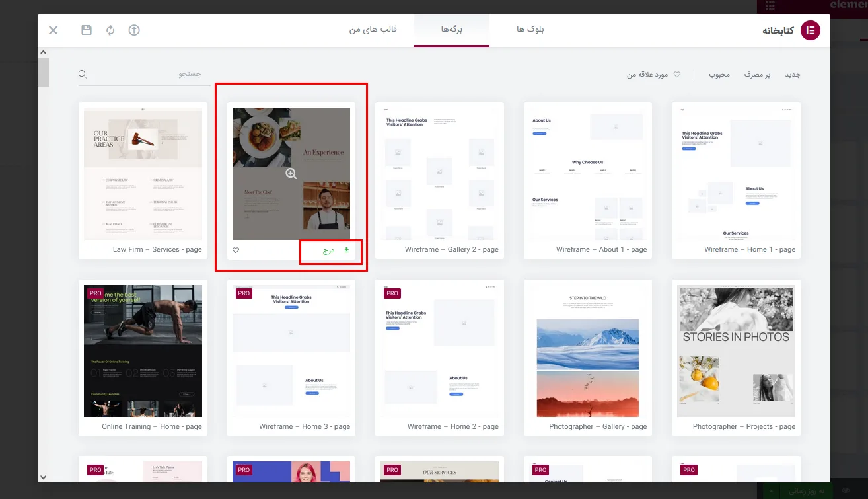Open the Wireframe About 1 template thumbnail
The image size is (868, 499).
coord(588,174)
